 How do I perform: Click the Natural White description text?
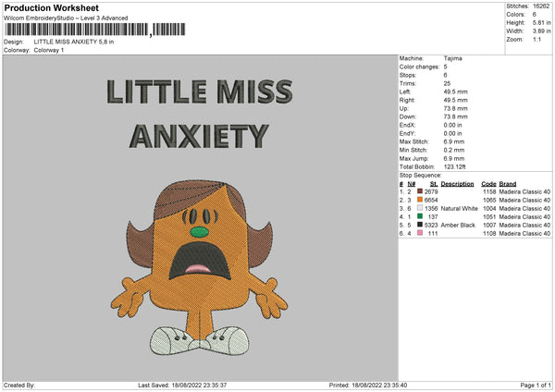(x=459, y=208)
